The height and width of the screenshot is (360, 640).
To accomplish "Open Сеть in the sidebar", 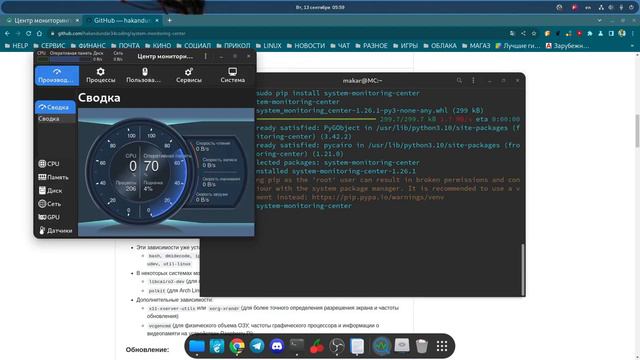I will coord(50,204).
